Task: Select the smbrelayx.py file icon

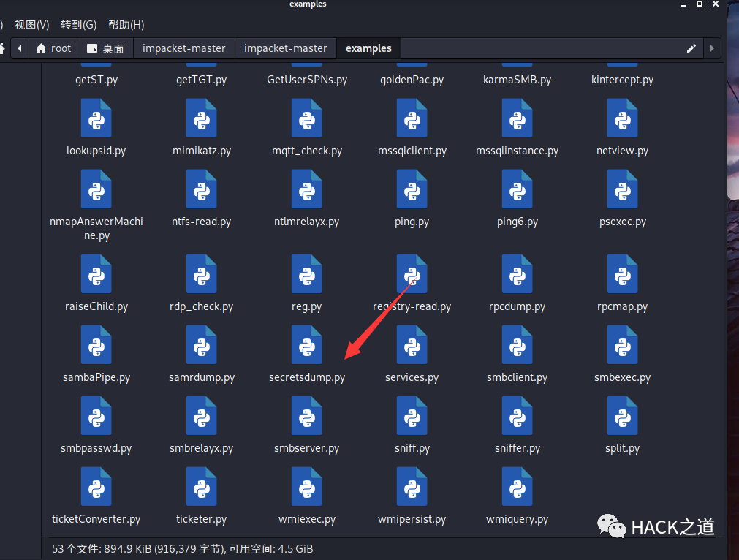Action: pyautogui.click(x=201, y=416)
